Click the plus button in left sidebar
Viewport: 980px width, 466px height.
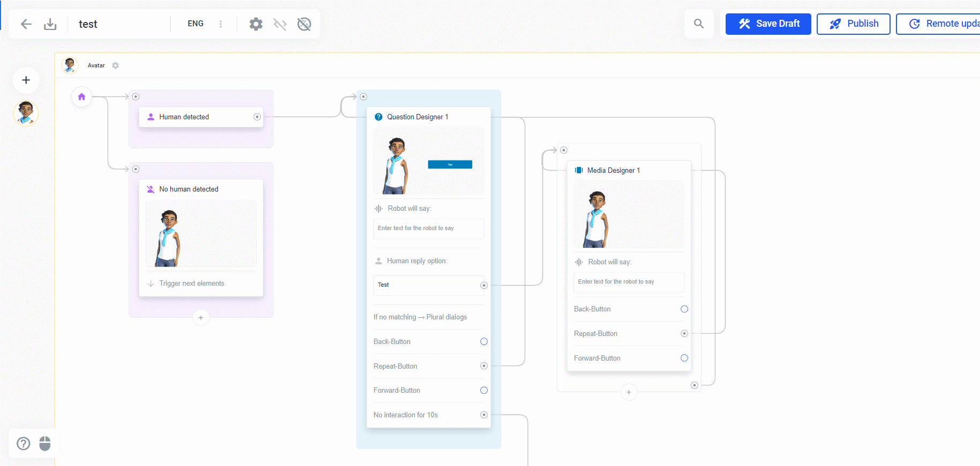click(x=26, y=80)
